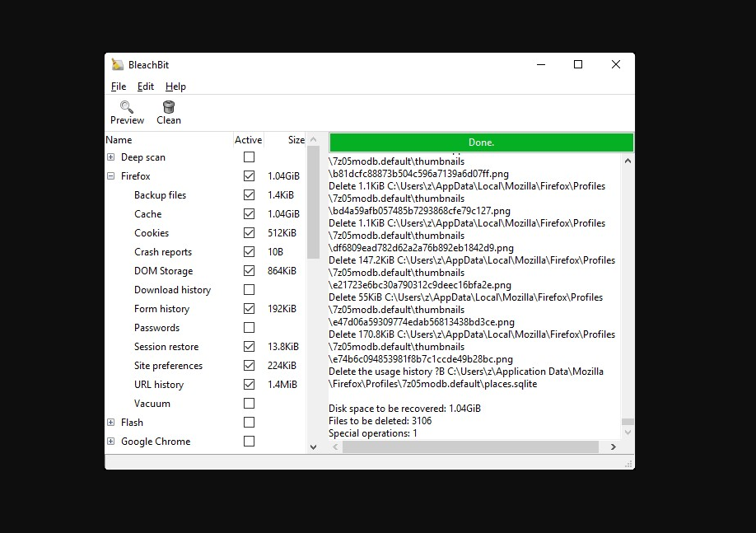Image resolution: width=756 pixels, height=533 pixels.
Task: Click 'Special operations: 1' line
Action: point(373,433)
